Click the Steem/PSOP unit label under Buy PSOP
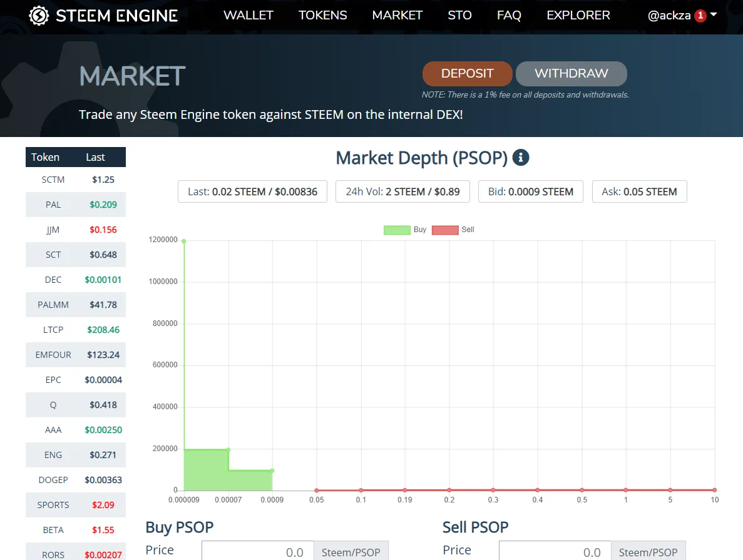 pos(351,552)
